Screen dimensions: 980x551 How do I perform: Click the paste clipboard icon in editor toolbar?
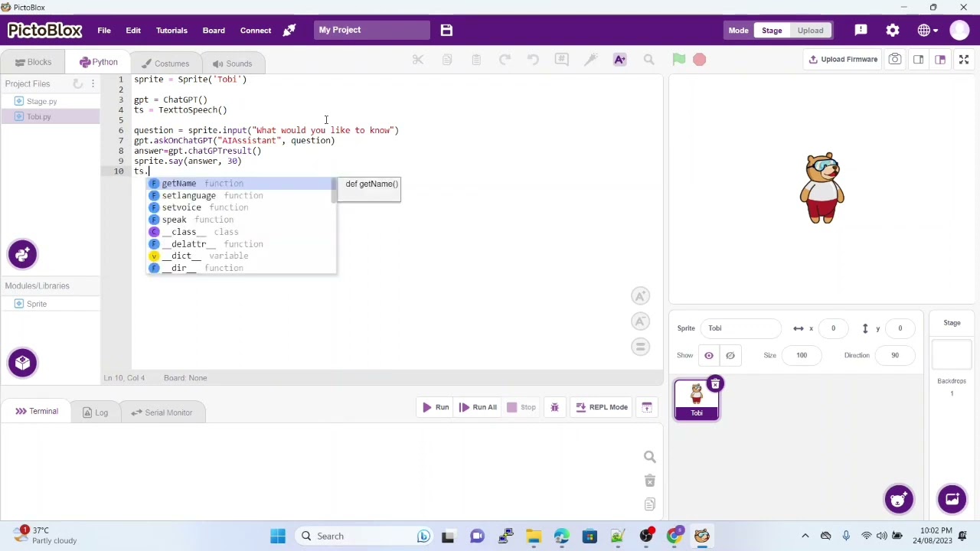pos(476,60)
